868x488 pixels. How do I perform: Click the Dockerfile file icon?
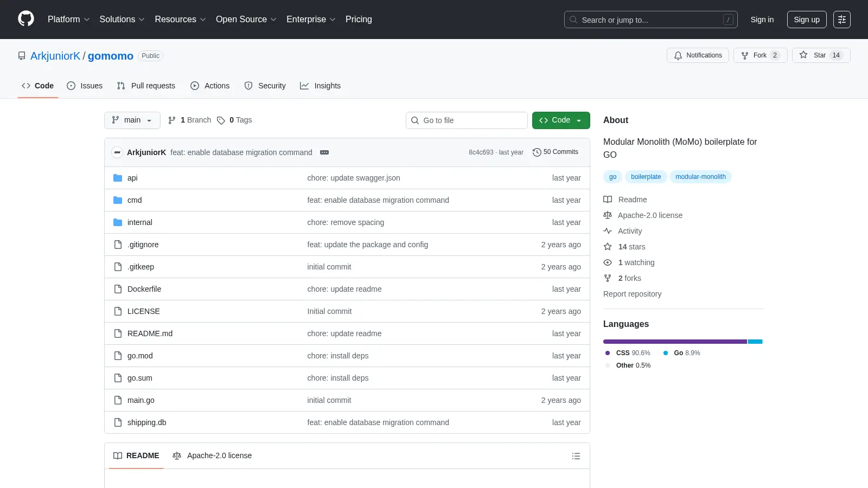118,289
